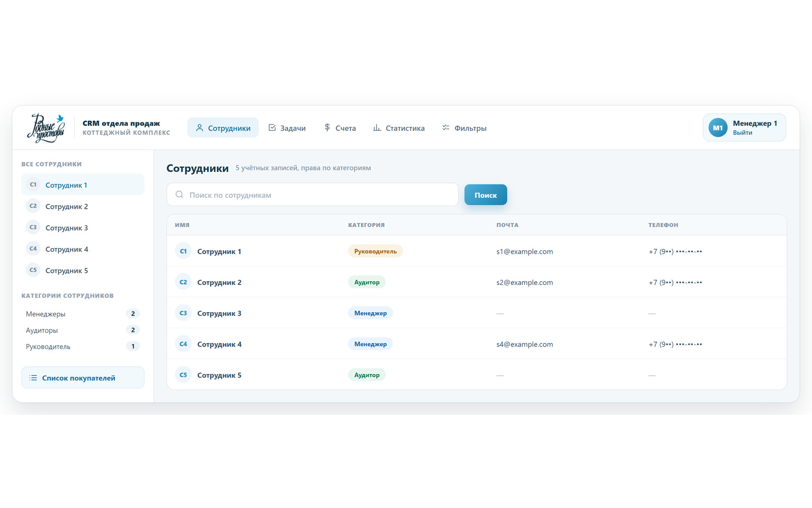
Task: Open the Фильтры tab
Action: (x=464, y=128)
